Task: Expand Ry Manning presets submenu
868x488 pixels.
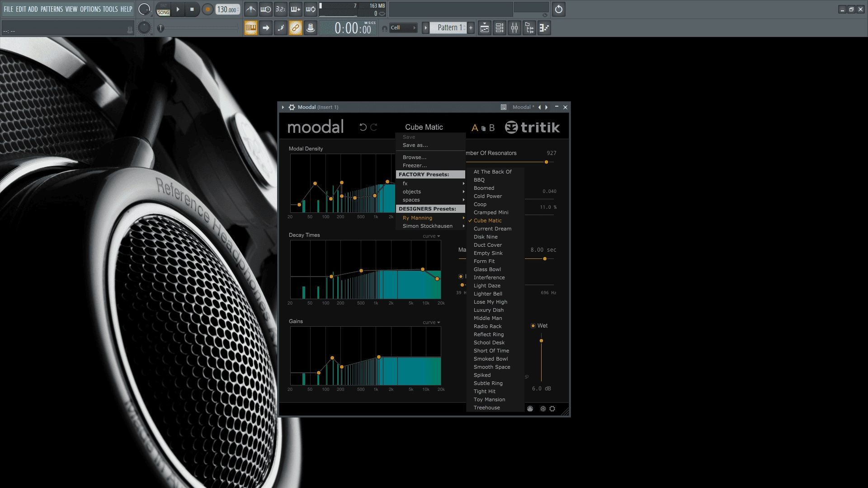Action: click(430, 218)
